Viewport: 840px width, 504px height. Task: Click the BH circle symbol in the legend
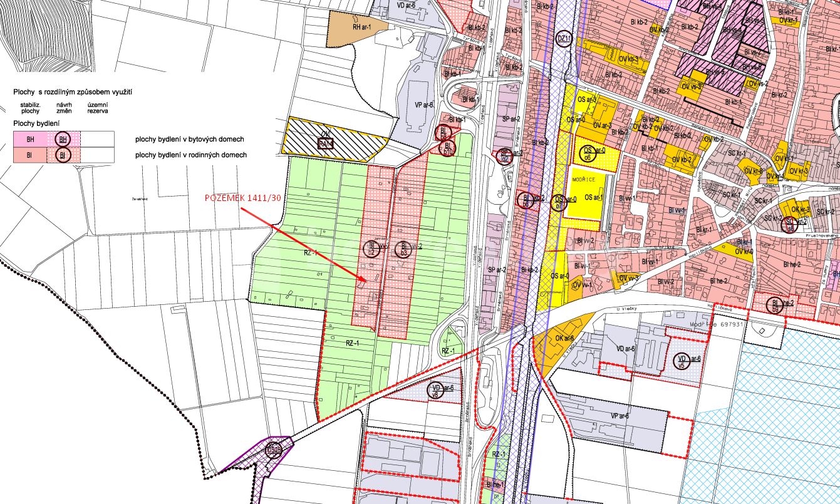(63, 139)
